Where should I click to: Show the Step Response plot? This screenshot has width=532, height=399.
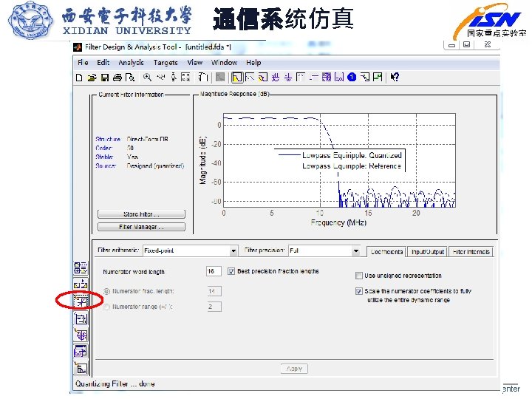[313, 78]
